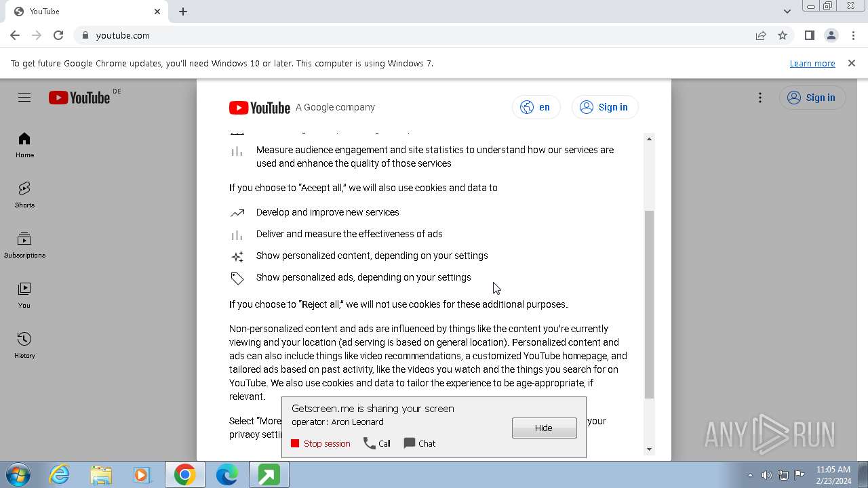
Task: Open Windows Media Player from taskbar
Action: pyautogui.click(x=142, y=475)
